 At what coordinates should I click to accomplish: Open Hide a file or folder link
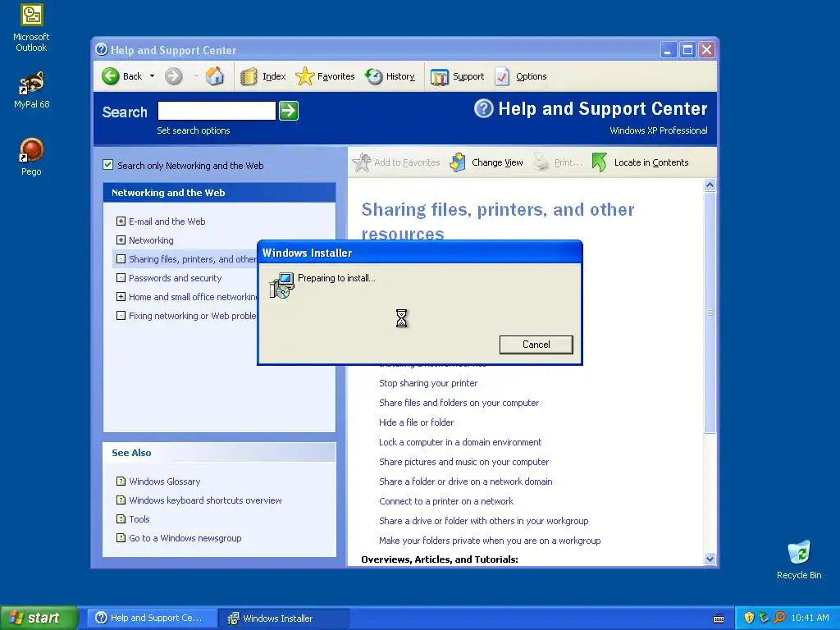pos(416,422)
